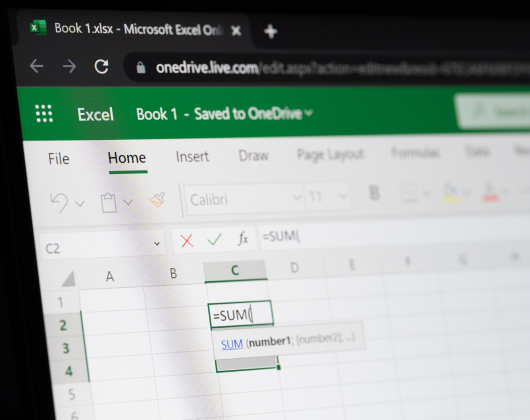Select row 2 header
530x420 pixels.
click(63, 325)
